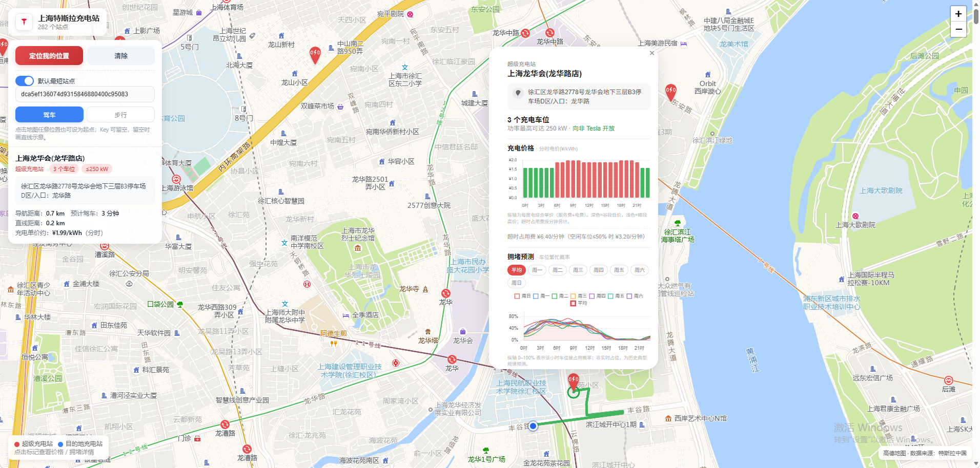Select supercharger pin near 东安路
This screenshot has height=468, width=980.
tap(670, 93)
